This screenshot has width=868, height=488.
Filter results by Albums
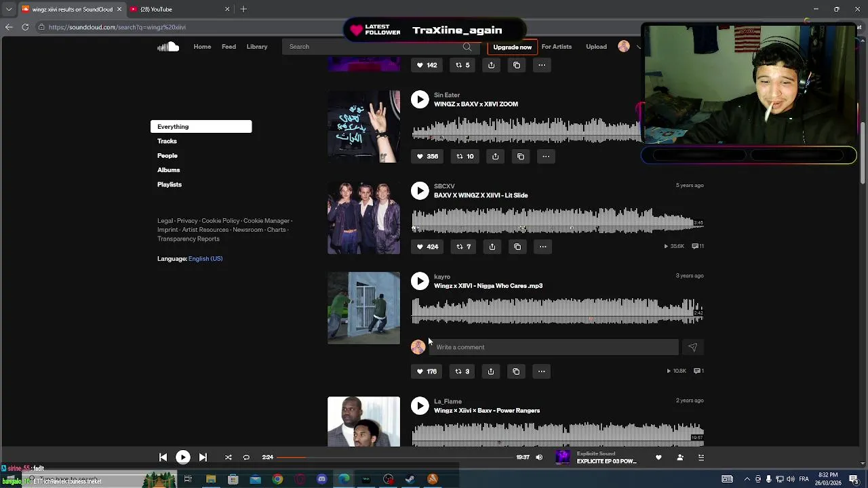pos(169,170)
